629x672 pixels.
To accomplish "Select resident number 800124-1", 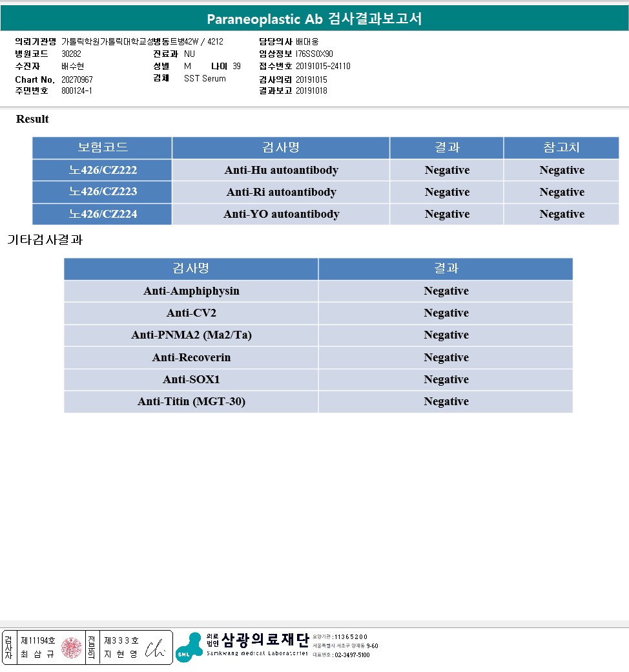I will tap(77, 90).
